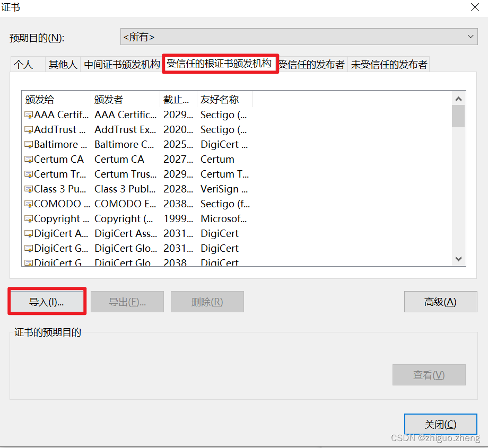Click the 2020... expiry cell of AddTrust
Screen dimensions: 488x448
click(178, 129)
